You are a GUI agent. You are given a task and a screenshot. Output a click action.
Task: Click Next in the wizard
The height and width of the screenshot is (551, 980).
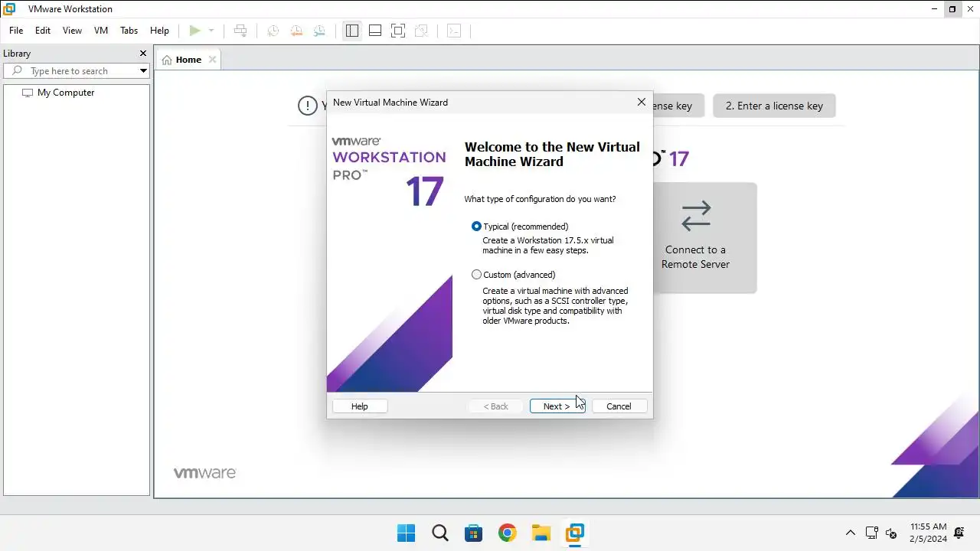[x=557, y=406]
